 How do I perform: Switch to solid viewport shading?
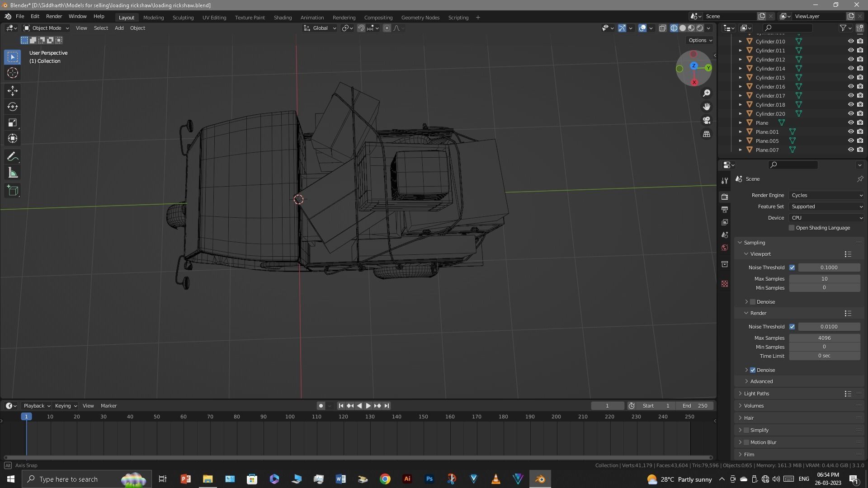click(683, 28)
